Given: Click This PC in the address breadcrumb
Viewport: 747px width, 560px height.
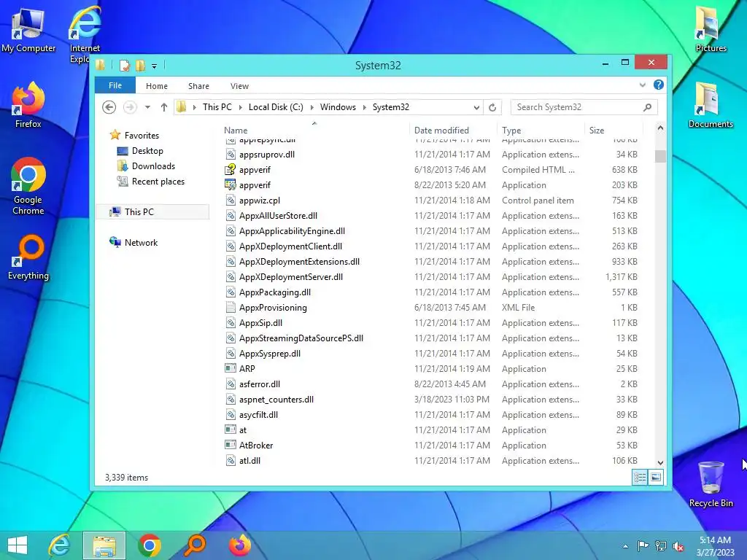Looking at the screenshot, I should 217,107.
